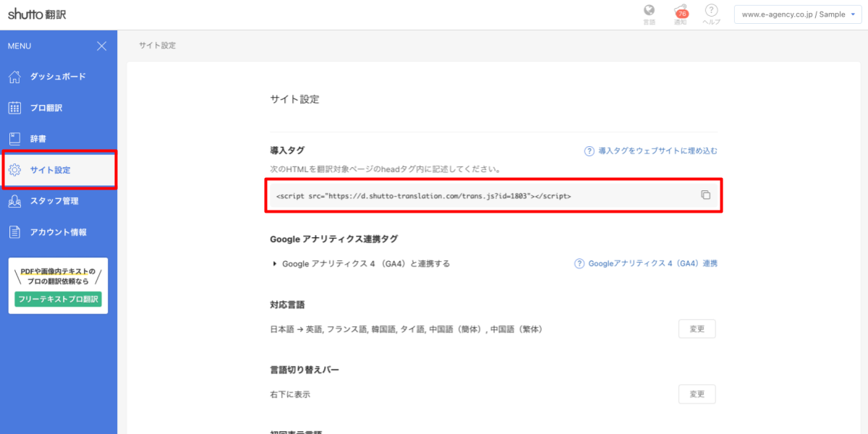Click the 対応言語 language list text

click(x=406, y=329)
